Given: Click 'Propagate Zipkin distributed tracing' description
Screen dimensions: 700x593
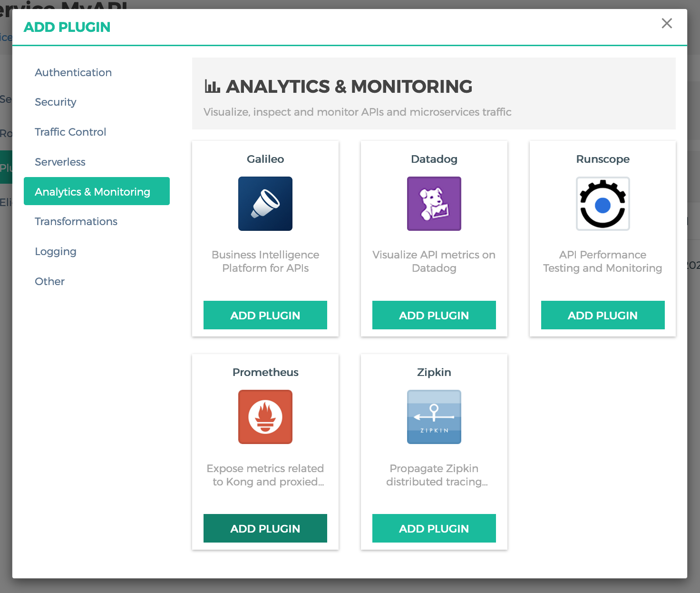Looking at the screenshot, I should [437, 475].
